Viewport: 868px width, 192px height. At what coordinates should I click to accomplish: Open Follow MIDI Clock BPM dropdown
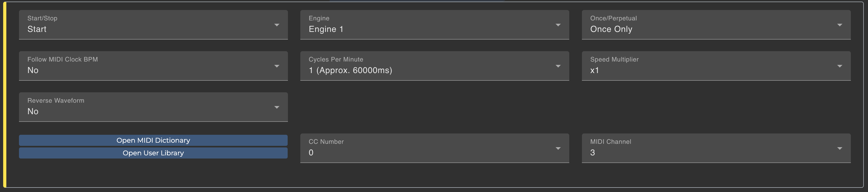click(153, 66)
